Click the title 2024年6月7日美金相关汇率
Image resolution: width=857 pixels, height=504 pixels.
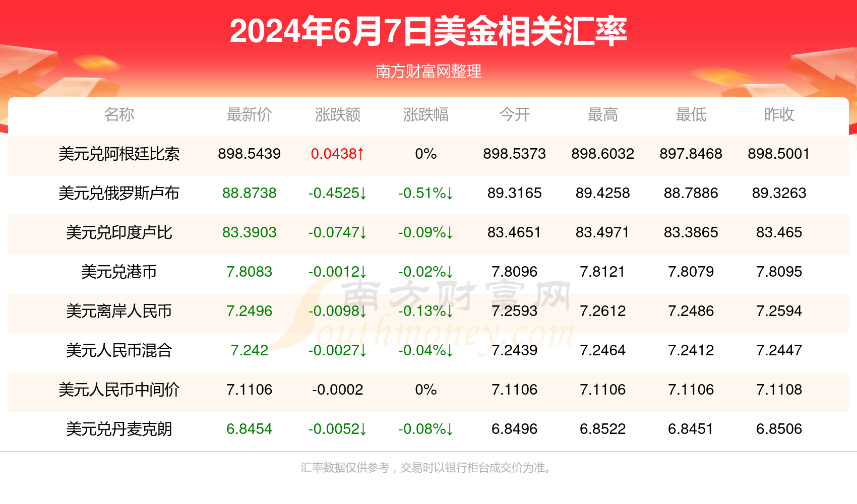pos(428,31)
